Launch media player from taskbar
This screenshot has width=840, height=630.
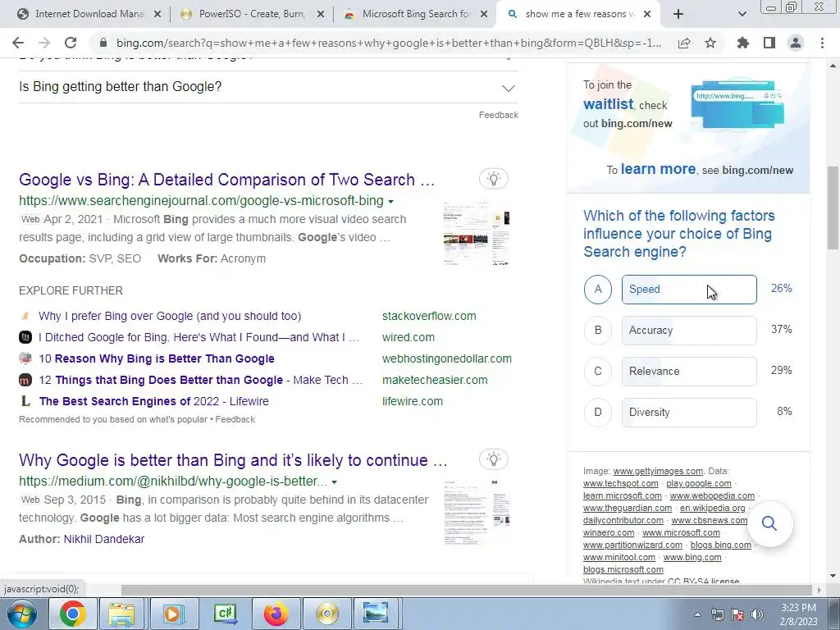coord(172,614)
